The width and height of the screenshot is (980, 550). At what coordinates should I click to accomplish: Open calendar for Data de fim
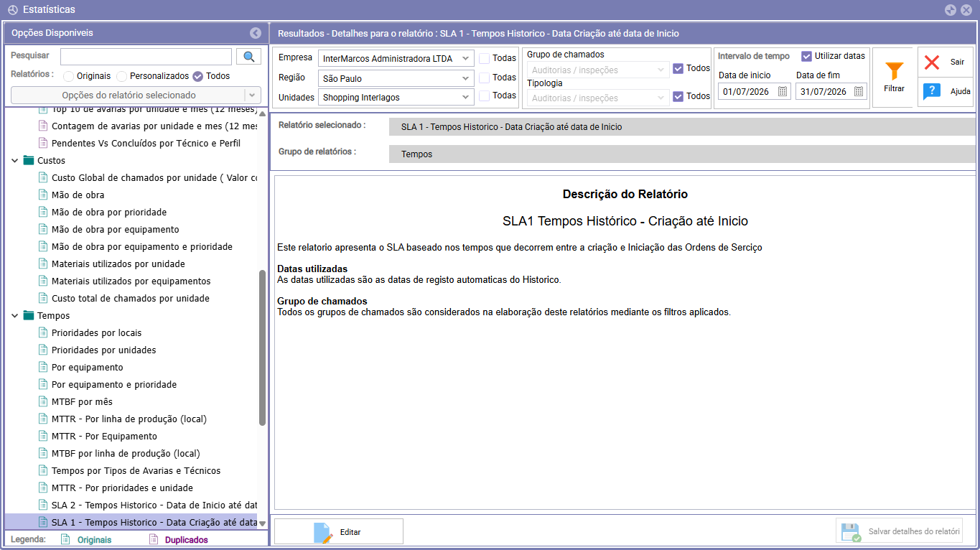tap(859, 91)
